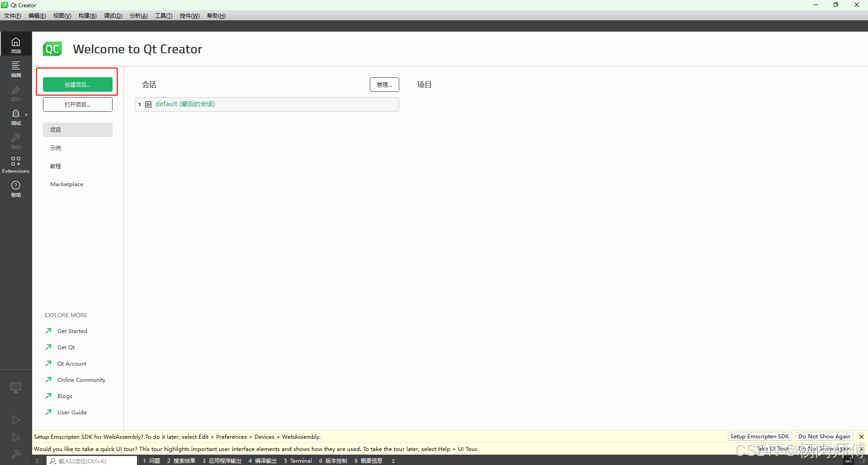Click the QC logo icon

coord(52,49)
